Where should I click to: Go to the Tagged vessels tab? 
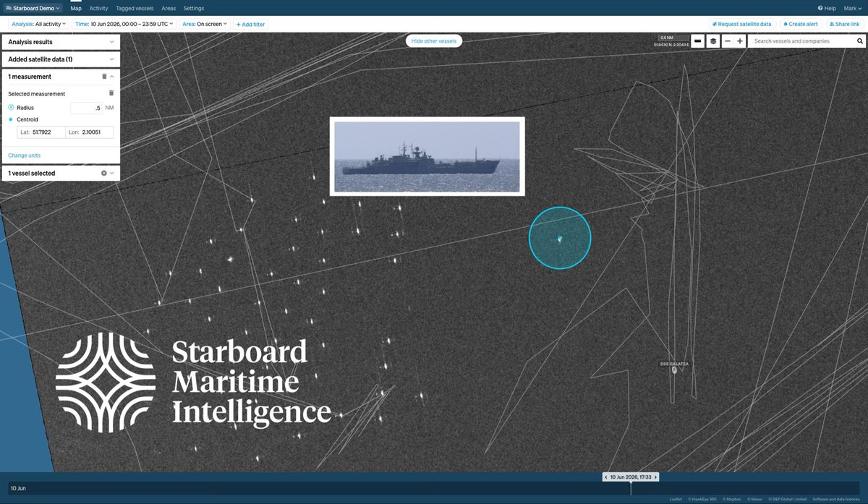click(135, 8)
